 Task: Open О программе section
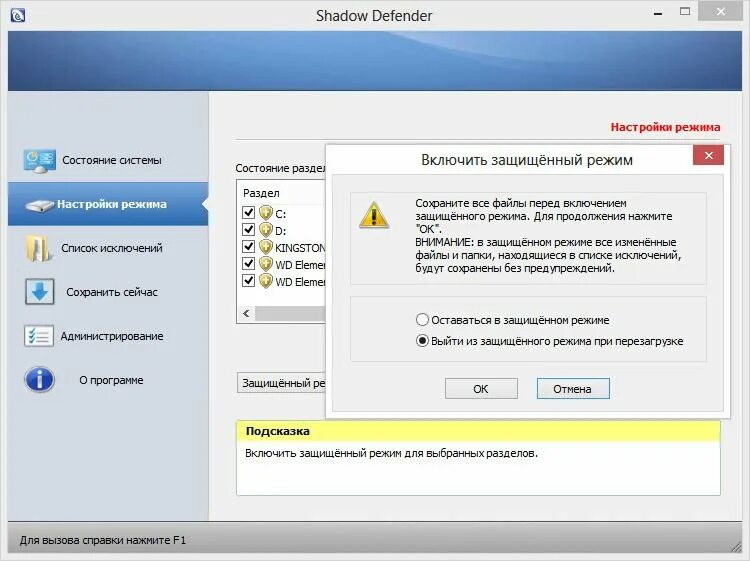coord(108,380)
